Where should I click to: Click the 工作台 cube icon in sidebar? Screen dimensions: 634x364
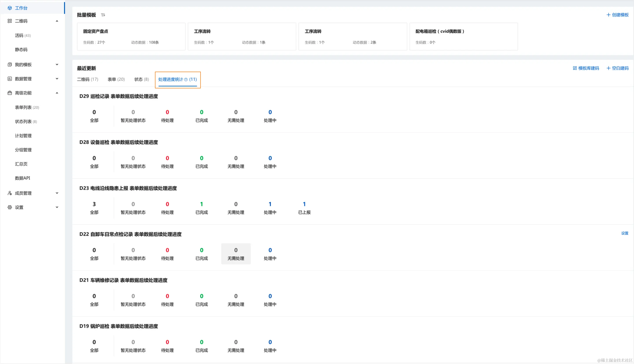tap(10, 8)
